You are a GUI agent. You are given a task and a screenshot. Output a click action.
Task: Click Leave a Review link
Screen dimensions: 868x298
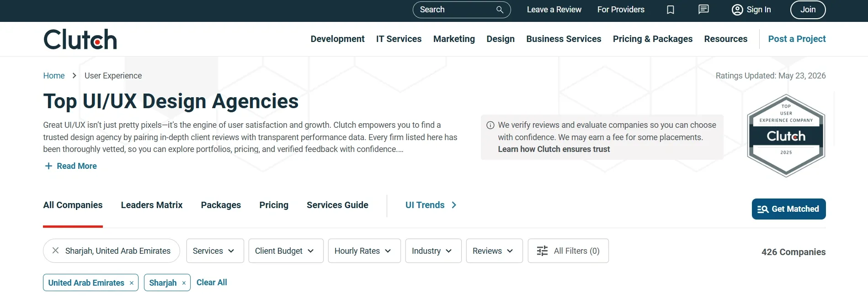[554, 10]
